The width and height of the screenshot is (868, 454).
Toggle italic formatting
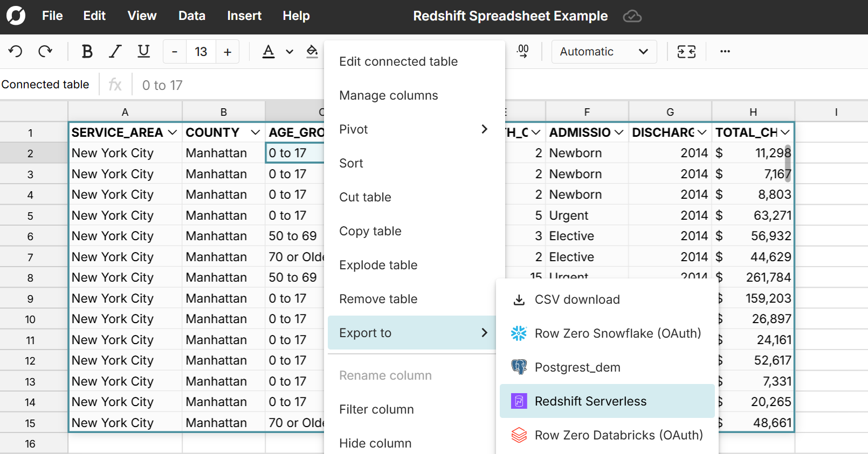pos(115,52)
